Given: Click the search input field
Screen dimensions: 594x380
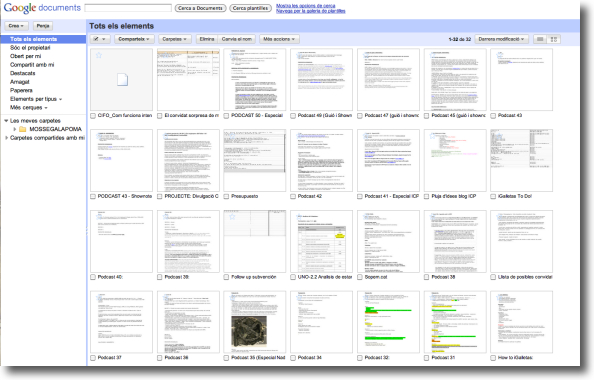Looking at the screenshot, I should (x=128, y=8).
